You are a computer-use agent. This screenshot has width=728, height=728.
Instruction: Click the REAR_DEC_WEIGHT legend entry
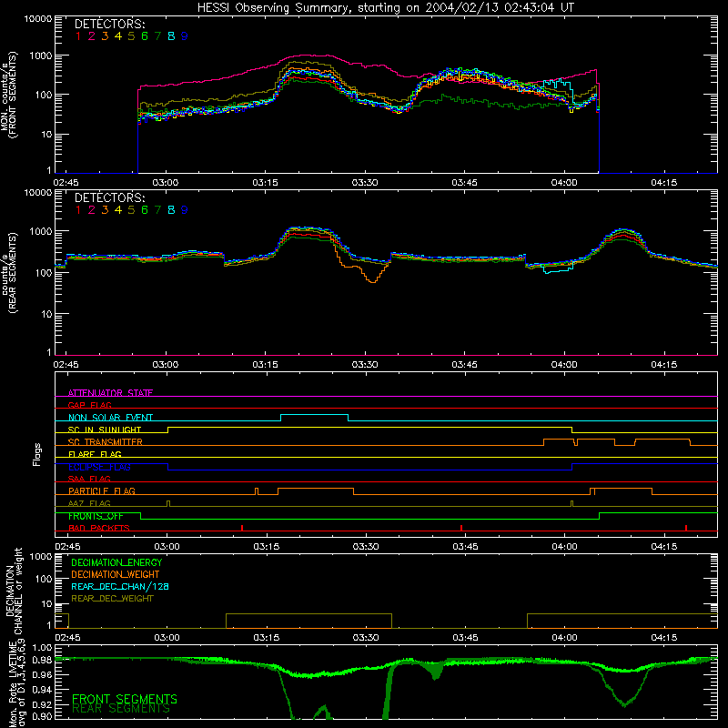pyautogui.click(x=112, y=599)
